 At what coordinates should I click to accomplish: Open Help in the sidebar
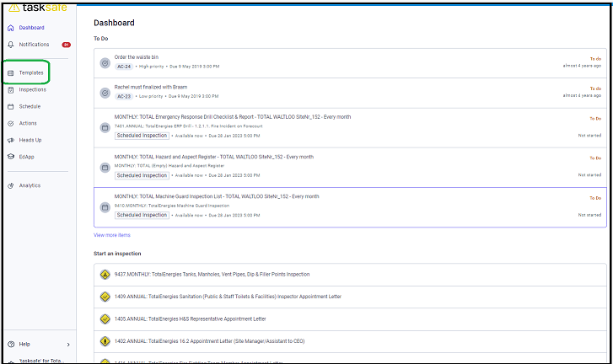24,344
